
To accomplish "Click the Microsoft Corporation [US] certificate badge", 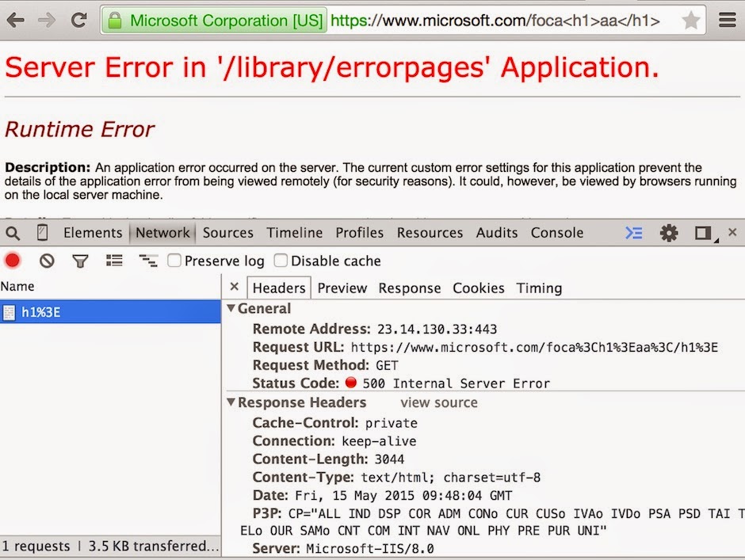I will click(214, 21).
